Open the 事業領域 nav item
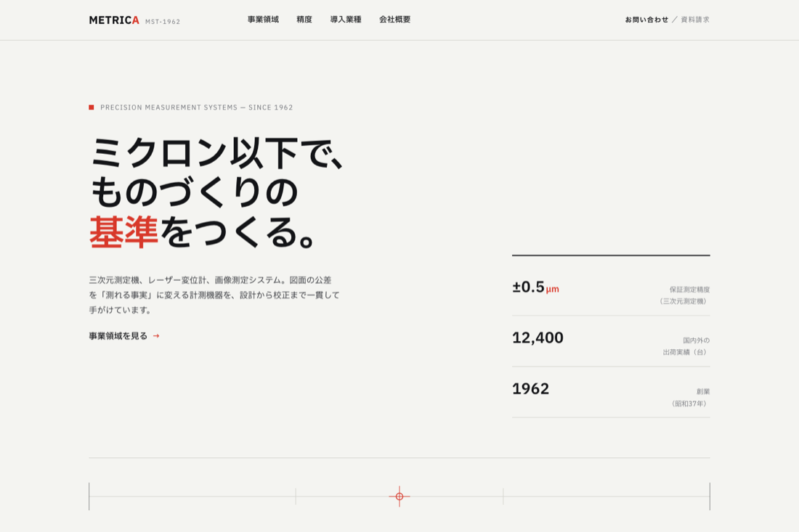Image resolution: width=799 pixels, height=532 pixels. (x=263, y=20)
